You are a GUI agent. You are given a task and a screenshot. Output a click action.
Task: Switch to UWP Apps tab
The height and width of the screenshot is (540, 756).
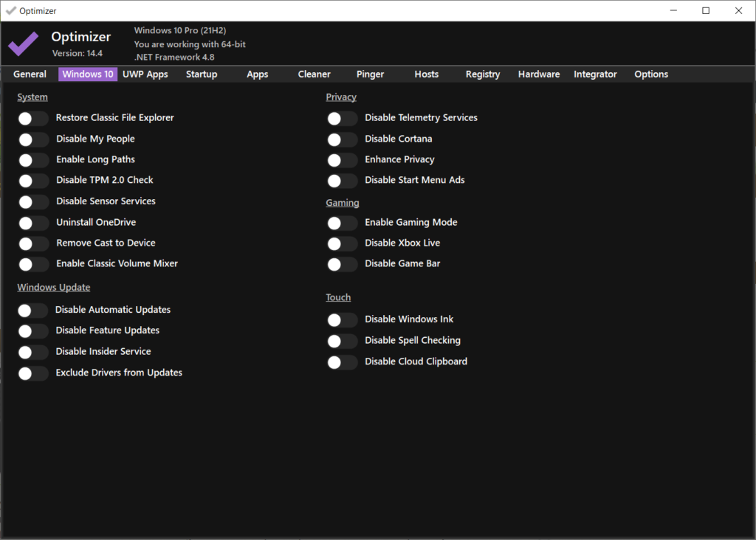(x=145, y=75)
